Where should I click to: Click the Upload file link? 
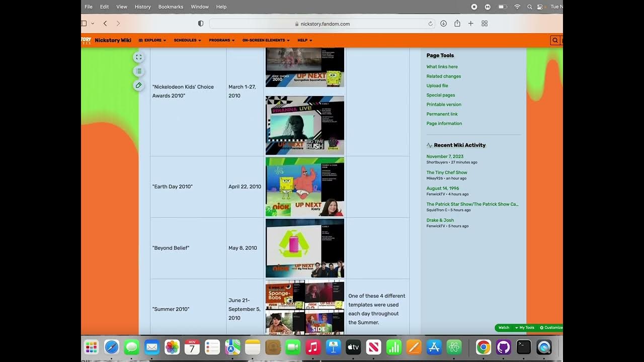[437, 86]
